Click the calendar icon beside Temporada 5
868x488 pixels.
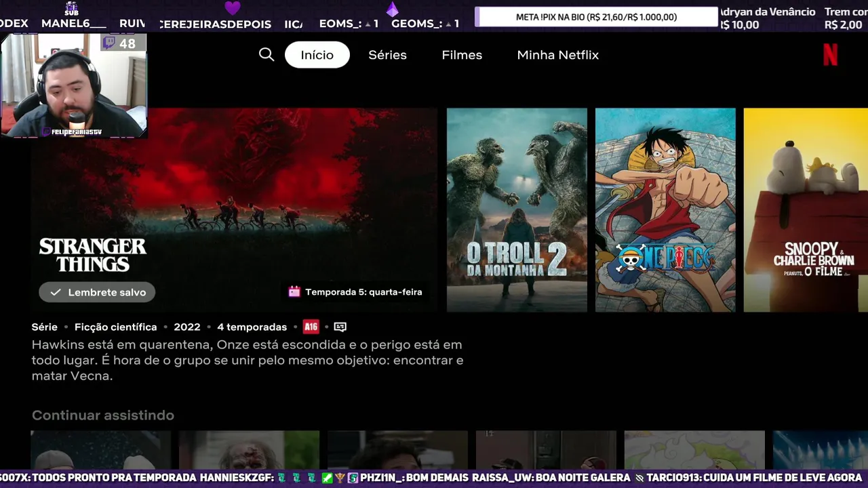[x=294, y=292]
